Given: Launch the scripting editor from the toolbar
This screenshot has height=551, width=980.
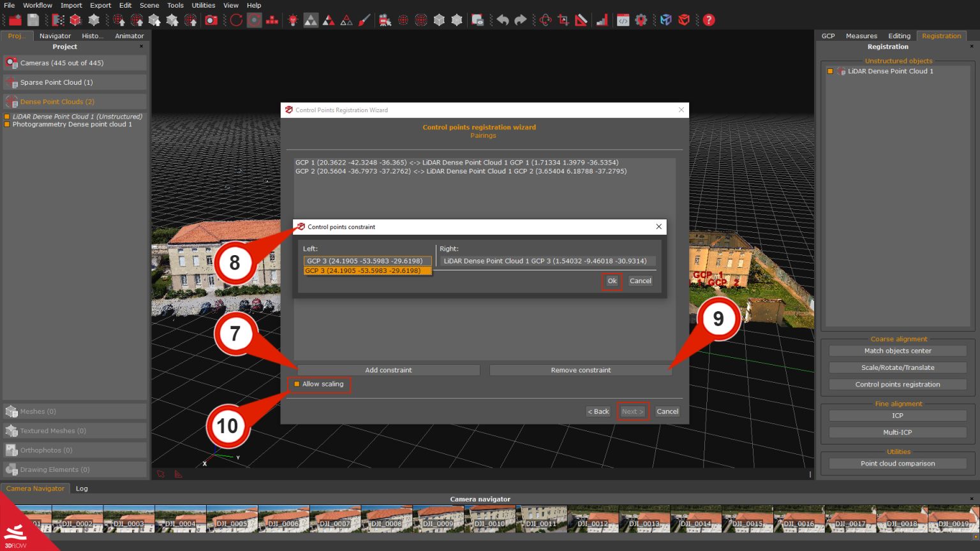Looking at the screenshot, I should (623, 20).
